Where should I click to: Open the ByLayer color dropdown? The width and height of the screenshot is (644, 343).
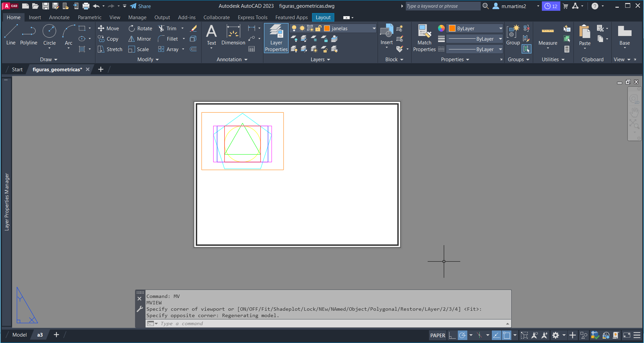point(500,29)
